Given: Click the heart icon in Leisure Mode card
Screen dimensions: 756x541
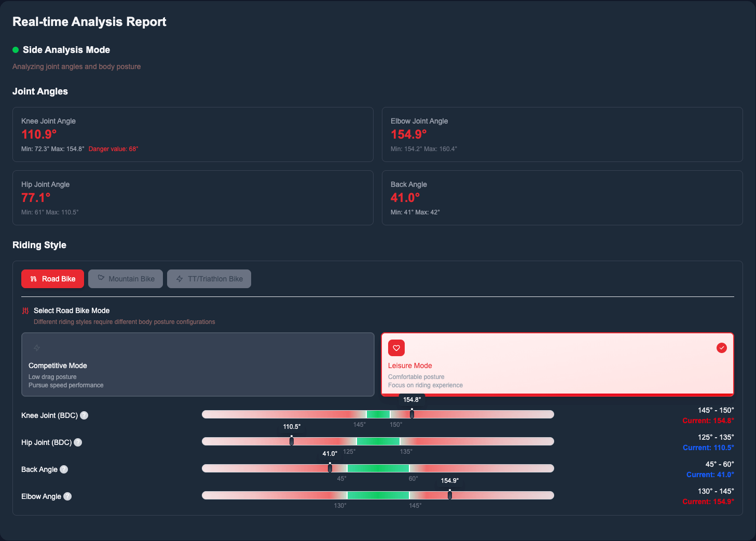Looking at the screenshot, I should (x=396, y=348).
